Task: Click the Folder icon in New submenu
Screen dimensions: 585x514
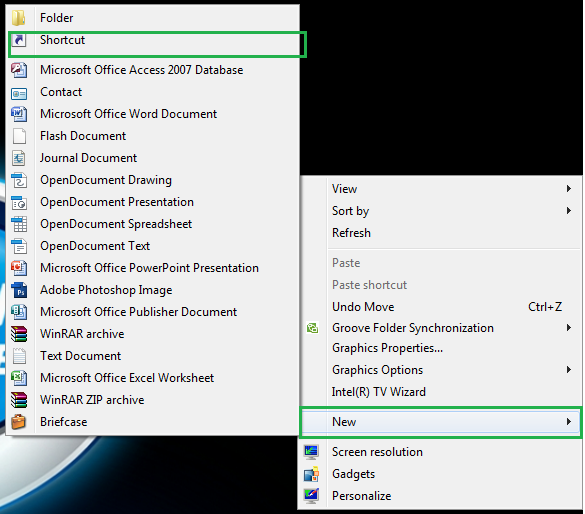Action: tap(18, 18)
